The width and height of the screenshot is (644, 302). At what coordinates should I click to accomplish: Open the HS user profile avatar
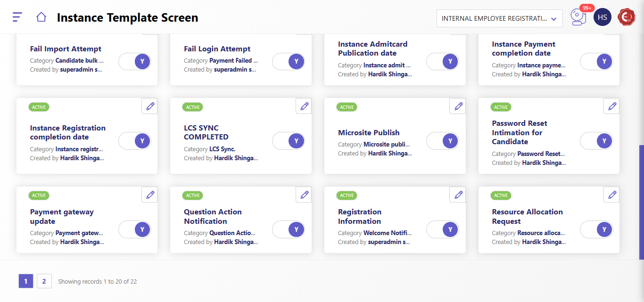click(602, 17)
